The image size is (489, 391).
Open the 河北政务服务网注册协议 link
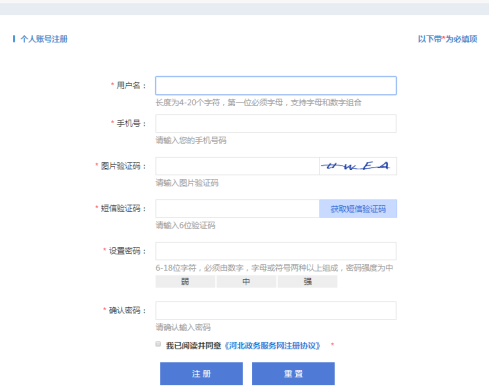pos(273,346)
